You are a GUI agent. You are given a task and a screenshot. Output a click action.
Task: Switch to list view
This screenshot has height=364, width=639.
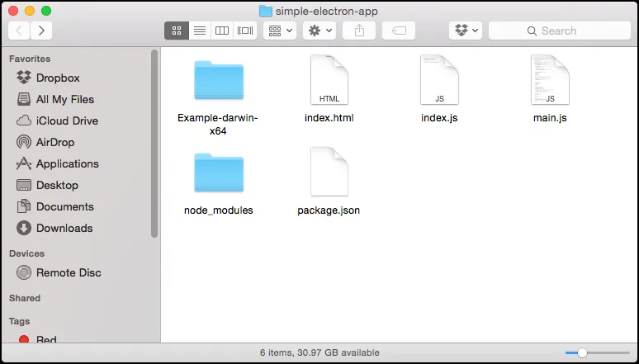click(200, 31)
